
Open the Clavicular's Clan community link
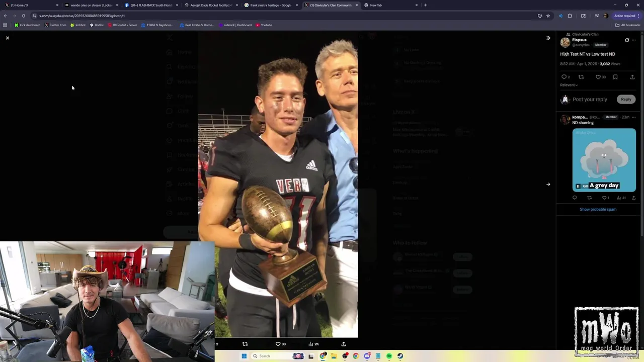pos(585,34)
